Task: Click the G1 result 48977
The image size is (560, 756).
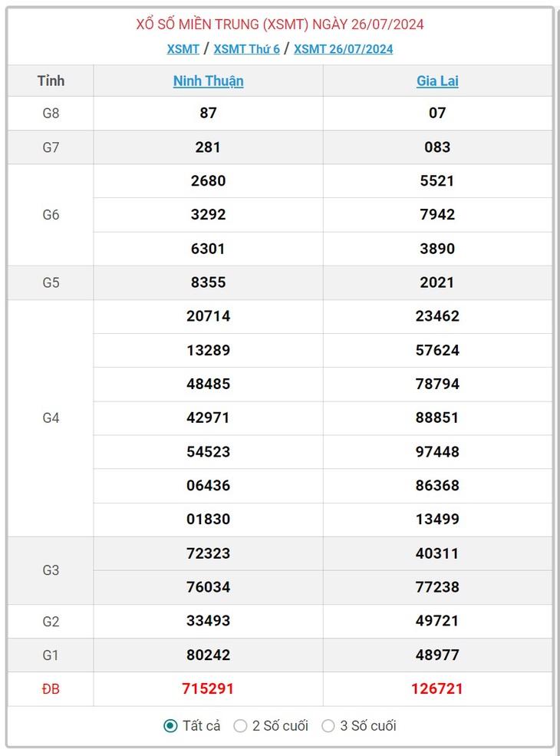Action: 437,655
